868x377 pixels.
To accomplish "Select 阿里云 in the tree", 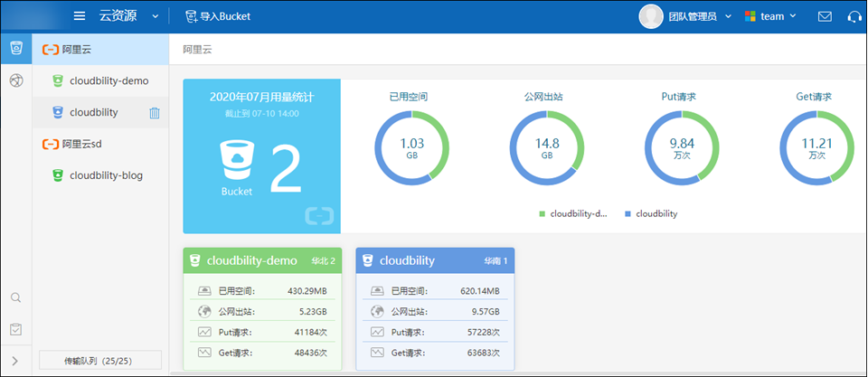I will (100, 49).
